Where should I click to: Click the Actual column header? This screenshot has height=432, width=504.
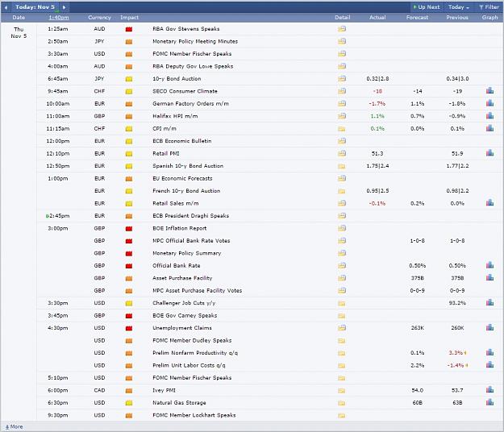[x=377, y=18]
